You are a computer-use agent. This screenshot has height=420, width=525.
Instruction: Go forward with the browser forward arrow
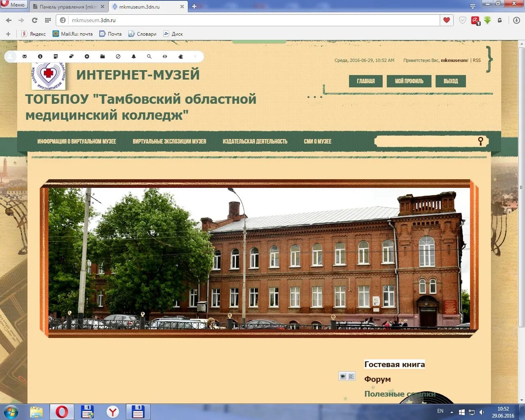click(21, 20)
